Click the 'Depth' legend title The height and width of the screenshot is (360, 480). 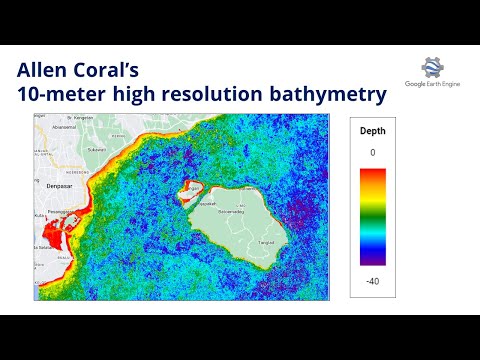pyautogui.click(x=373, y=131)
